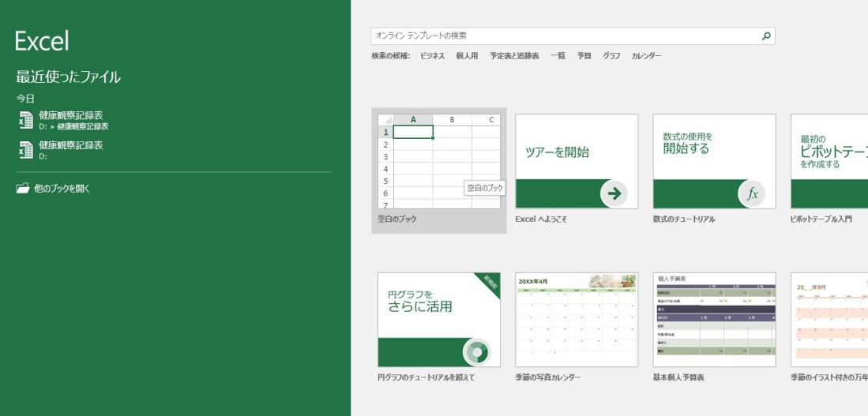The image size is (868, 416).
Task: Select the 個人用 suggested search
Action: point(467,56)
